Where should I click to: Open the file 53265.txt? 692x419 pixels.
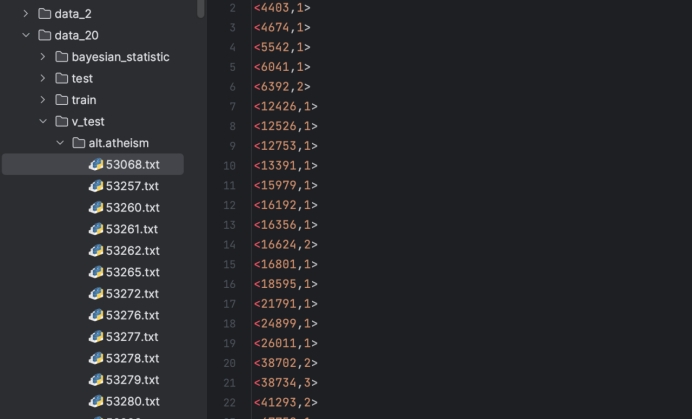click(x=132, y=272)
